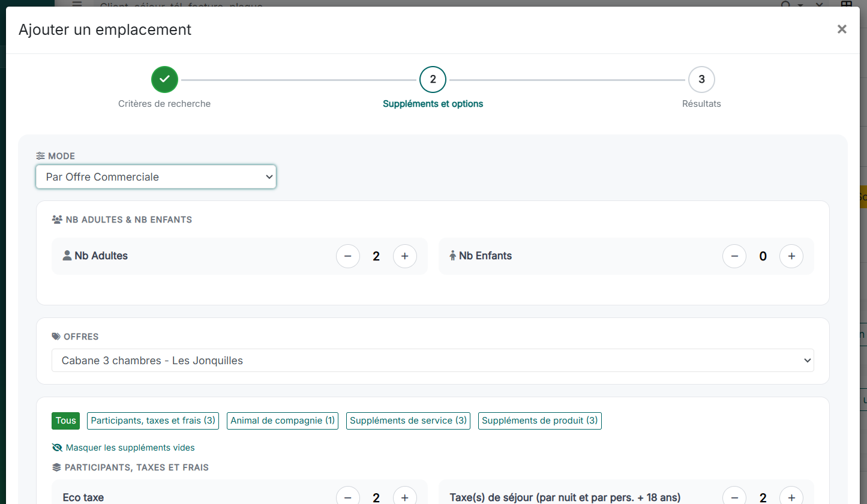Click the Ajouter un emplacement title
The image size is (867, 504).
[x=105, y=29]
